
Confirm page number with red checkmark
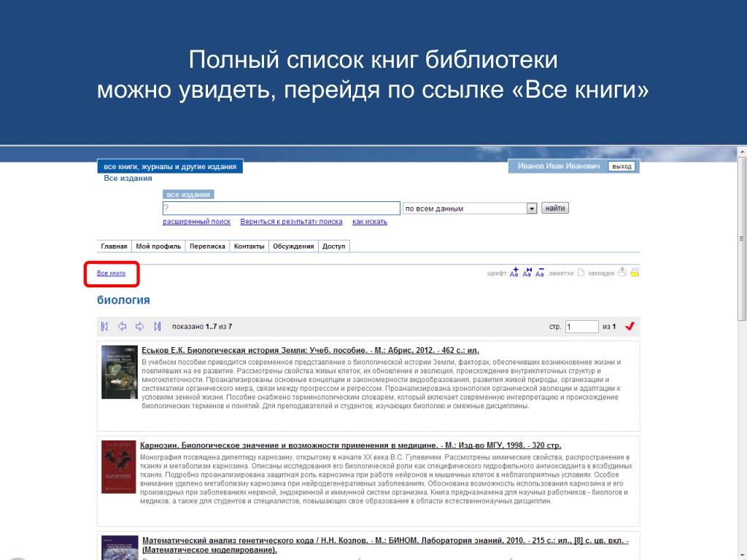[630, 326]
